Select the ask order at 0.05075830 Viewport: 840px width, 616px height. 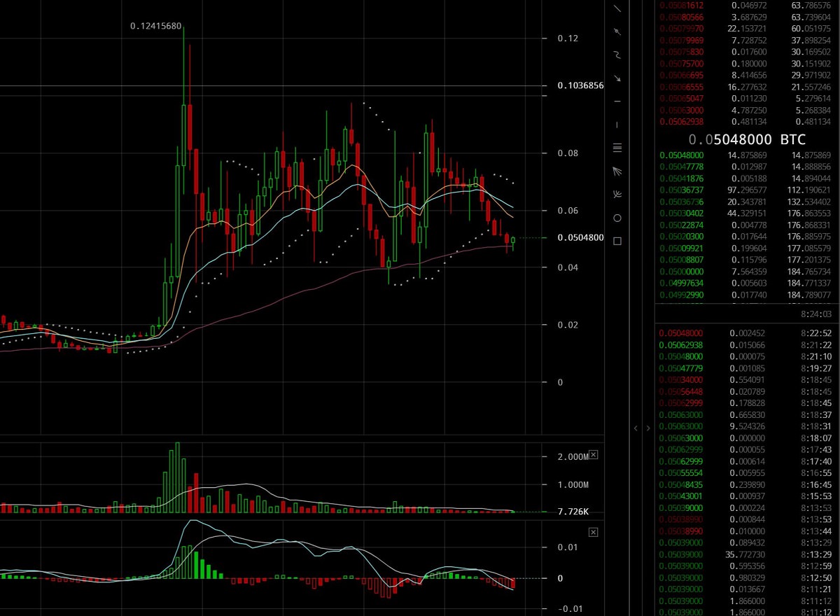point(747,52)
